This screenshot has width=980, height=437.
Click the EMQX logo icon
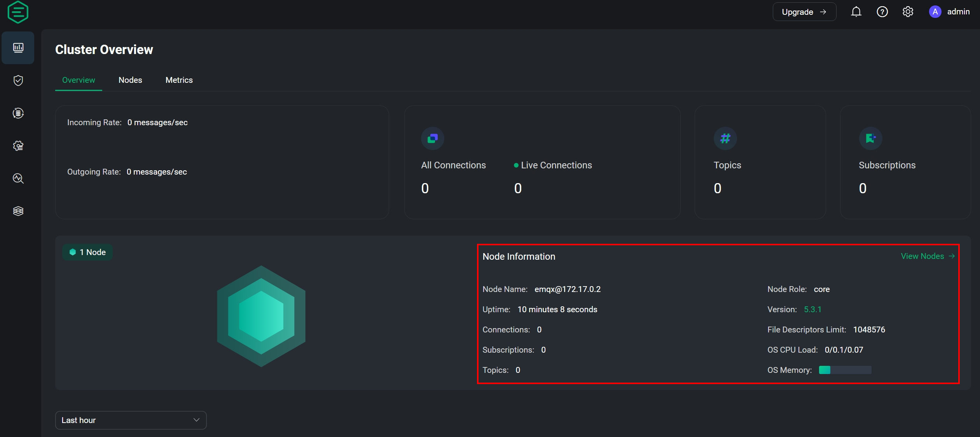18,12
